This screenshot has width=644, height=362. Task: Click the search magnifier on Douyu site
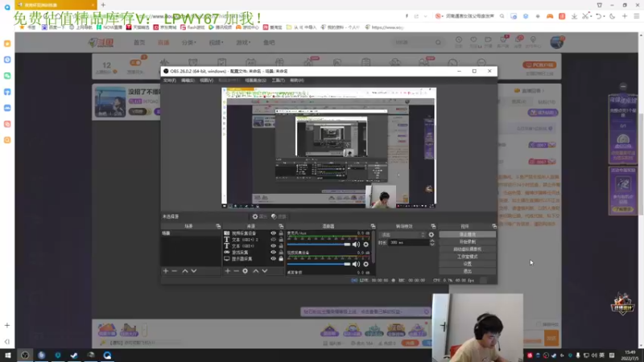[x=438, y=43]
